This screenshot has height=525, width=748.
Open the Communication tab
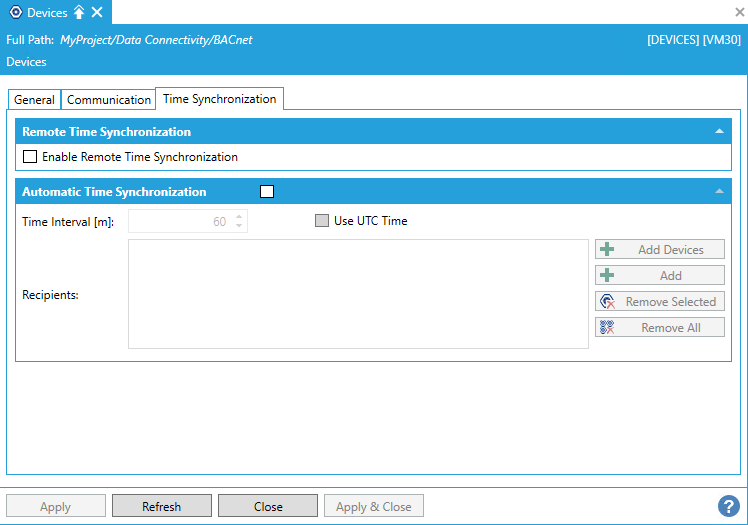coord(109,100)
